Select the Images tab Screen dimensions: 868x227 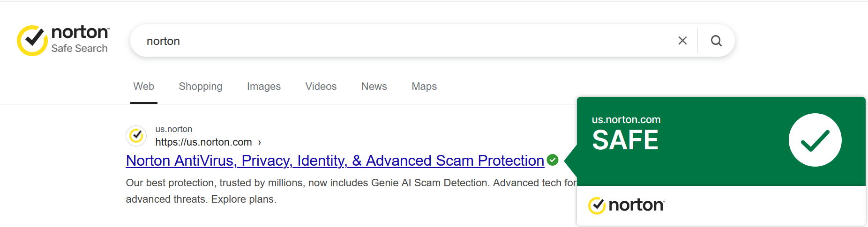264,87
